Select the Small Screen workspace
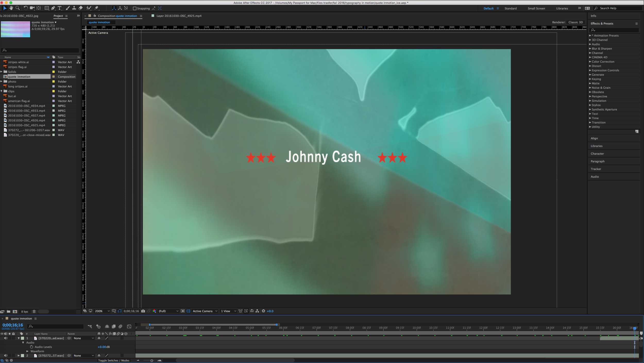The width and height of the screenshot is (644, 363). [x=536, y=8]
